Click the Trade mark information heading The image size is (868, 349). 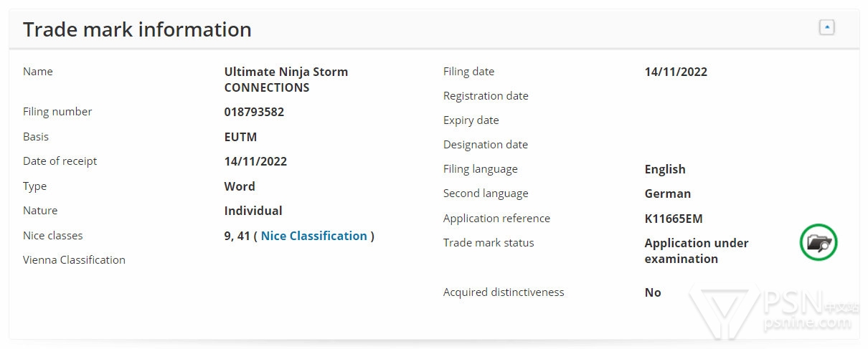click(137, 30)
